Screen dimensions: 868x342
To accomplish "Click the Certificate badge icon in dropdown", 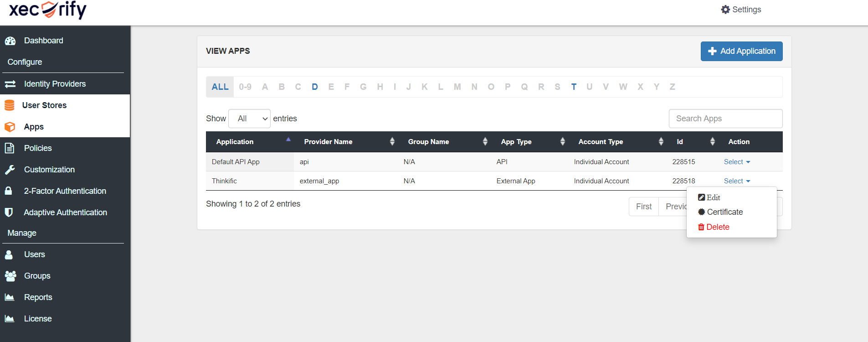I will [x=702, y=212].
